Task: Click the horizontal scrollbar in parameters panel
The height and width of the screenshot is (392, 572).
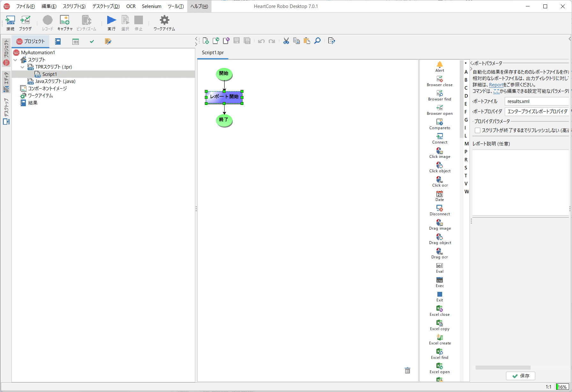Action: pyautogui.click(x=503, y=367)
